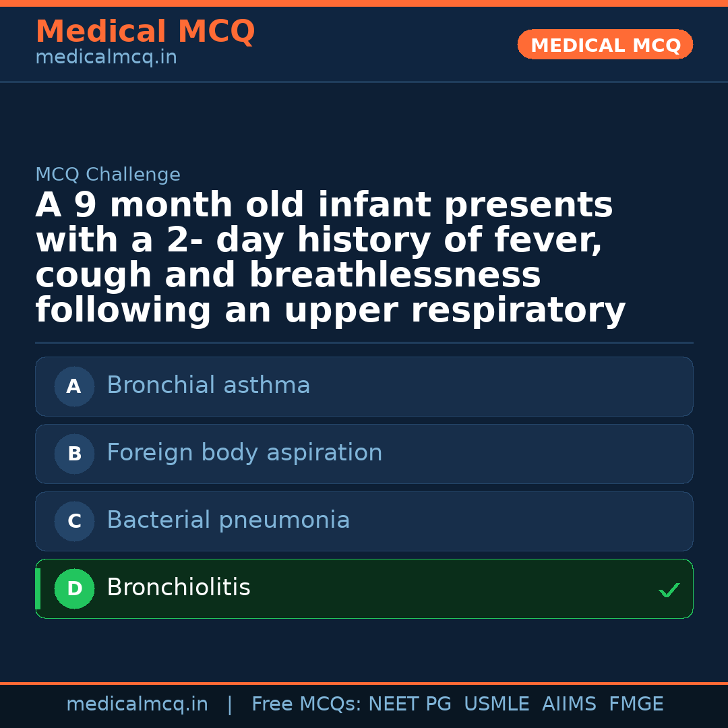Viewport: 728px width, 728px height.
Task: Click FMGE in the footer
Action: tap(636, 704)
